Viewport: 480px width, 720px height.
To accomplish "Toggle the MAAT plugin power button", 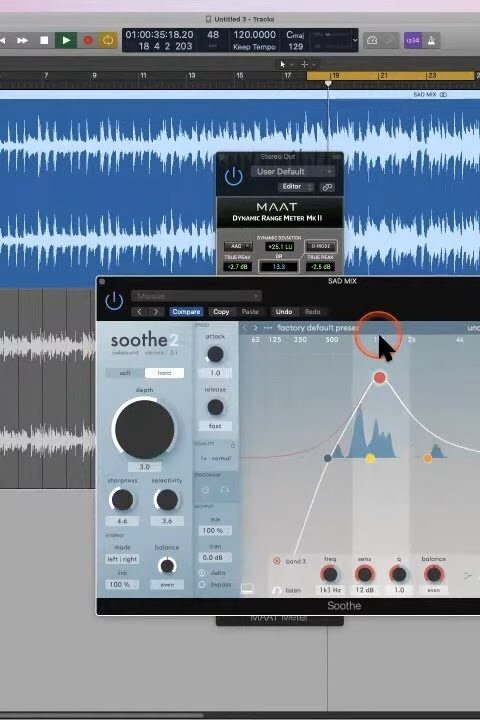I will (234, 176).
